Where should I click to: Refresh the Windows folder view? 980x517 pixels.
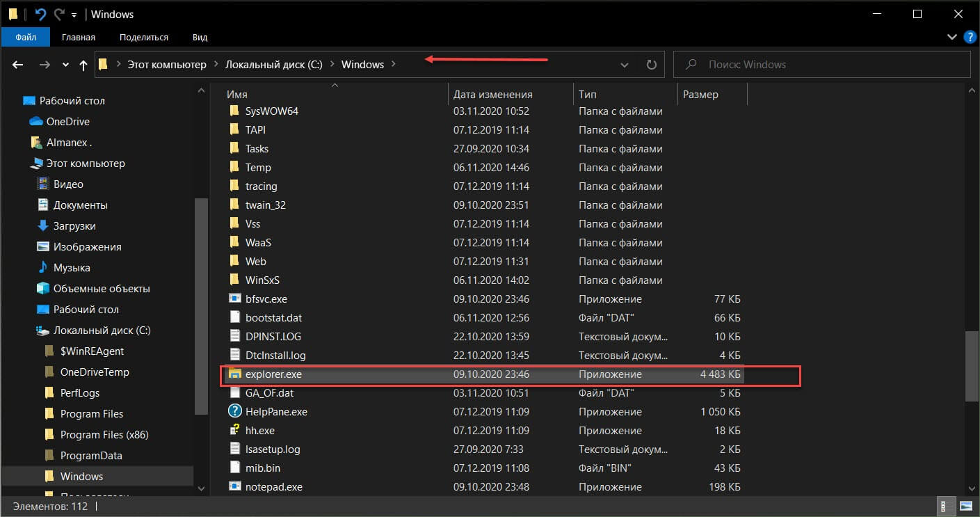click(651, 64)
